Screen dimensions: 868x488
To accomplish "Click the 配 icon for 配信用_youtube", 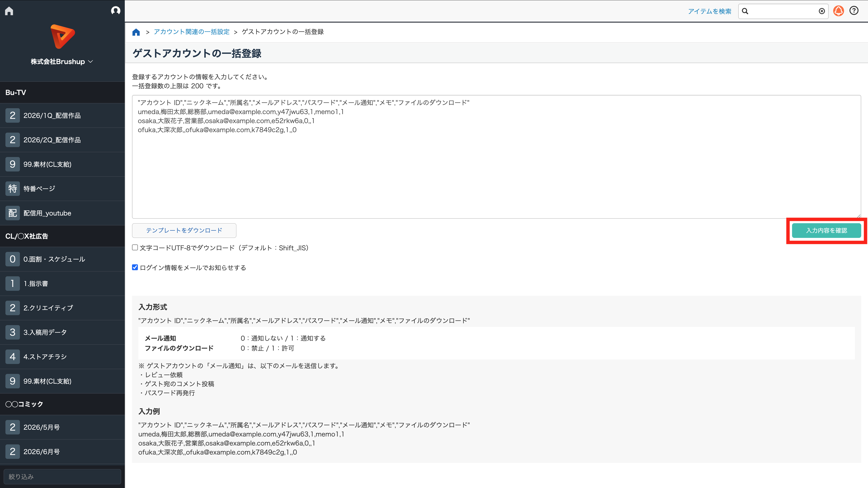I will [x=12, y=213].
